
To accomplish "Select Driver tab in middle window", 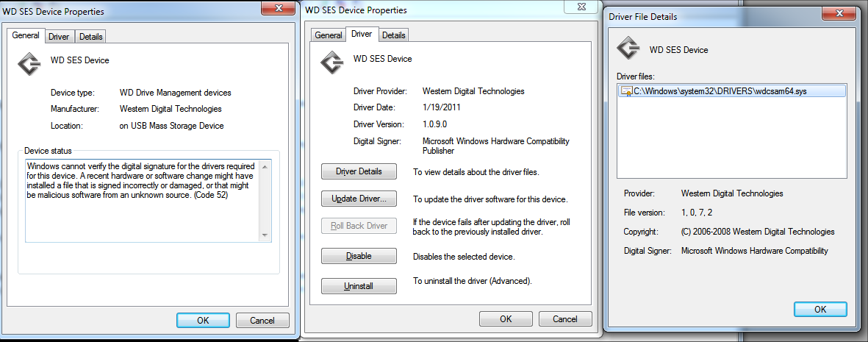I will click(x=362, y=34).
